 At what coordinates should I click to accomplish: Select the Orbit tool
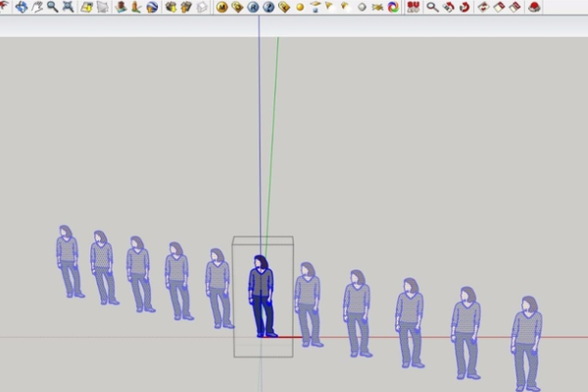[x=22, y=7]
